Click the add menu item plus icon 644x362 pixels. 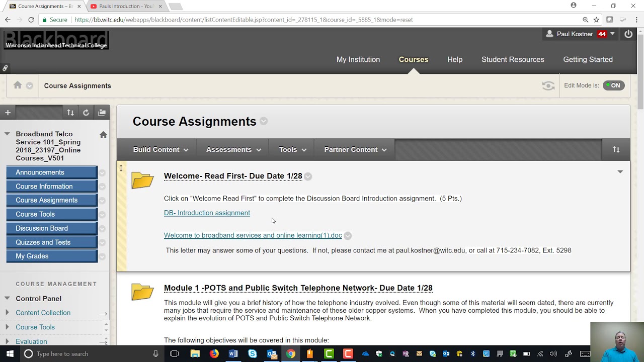pyautogui.click(x=8, y=113)
